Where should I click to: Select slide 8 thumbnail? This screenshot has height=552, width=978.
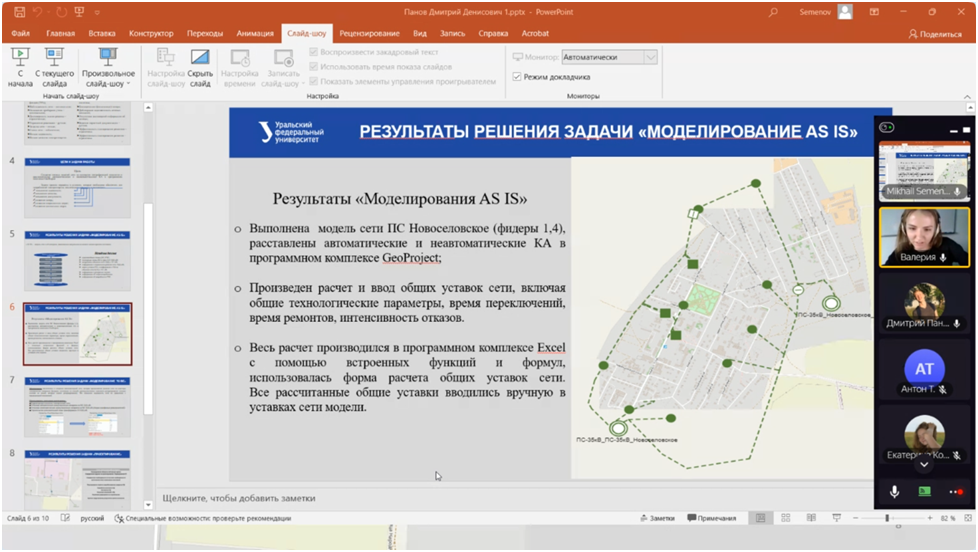pos(77,479)
